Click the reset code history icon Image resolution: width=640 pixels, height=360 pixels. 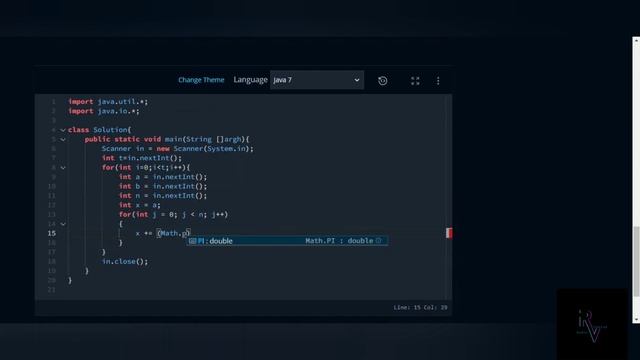[382, 80]
